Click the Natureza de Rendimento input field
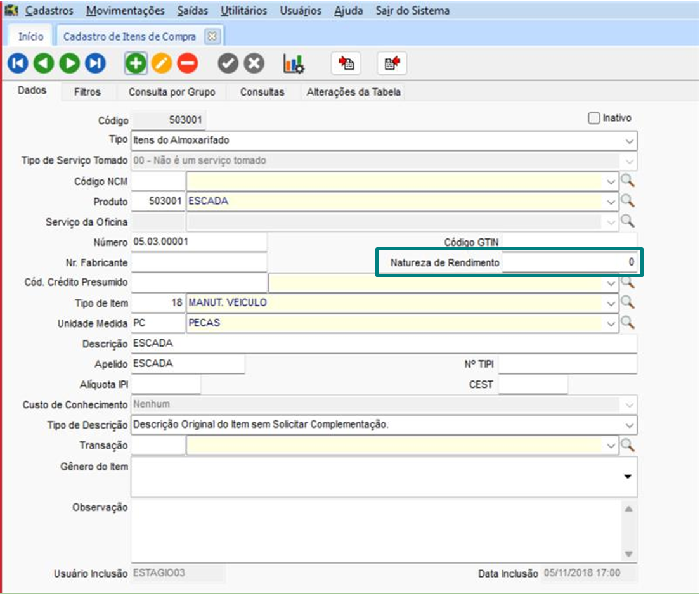 pyautogui.click(x=569, y=262)
